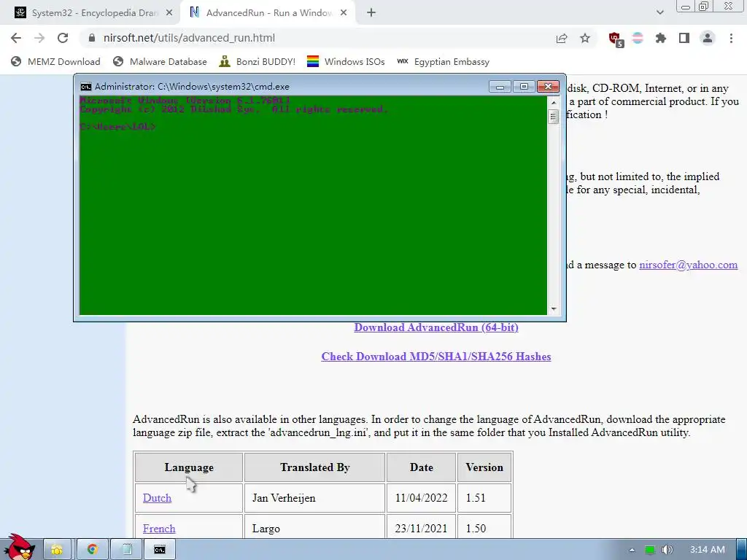Open the red bird Start button
This screenshot has height=560, width=747.
tap(19, 548)
